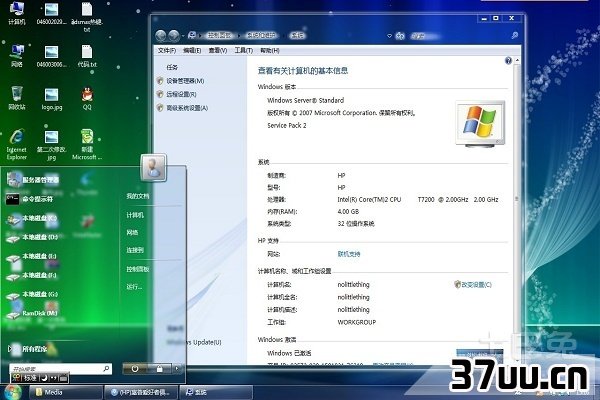The width and height of the screenshot is (600, 400).
Task: Select 网络 in the Start menu
Action: (x=132, y=233)
